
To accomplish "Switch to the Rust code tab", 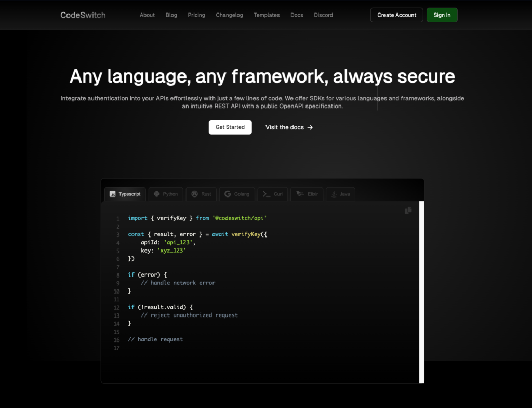I will pyautogui.click(x=201, y=194).
